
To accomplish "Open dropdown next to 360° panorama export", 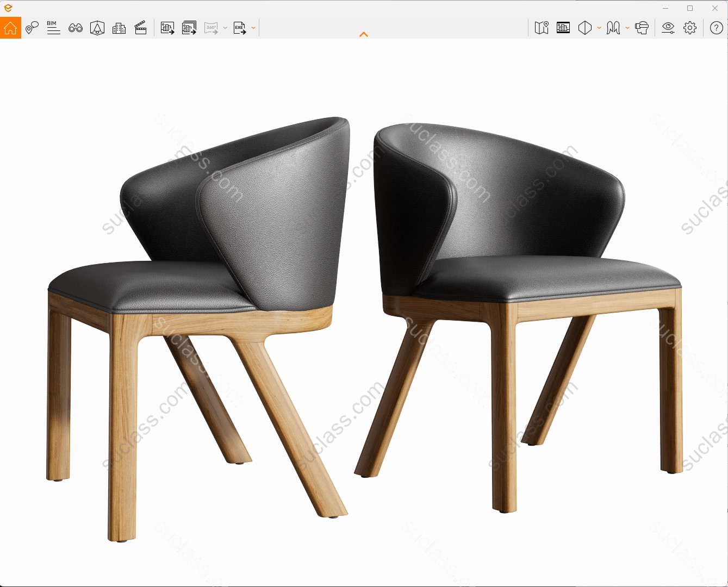I will tap(225, 28).
